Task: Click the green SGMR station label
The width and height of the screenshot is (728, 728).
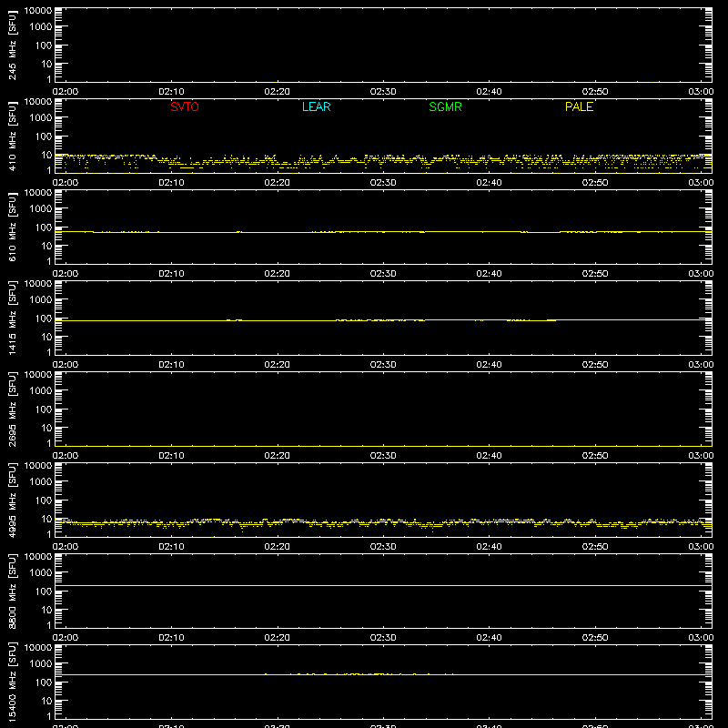Action: [445, 106]
